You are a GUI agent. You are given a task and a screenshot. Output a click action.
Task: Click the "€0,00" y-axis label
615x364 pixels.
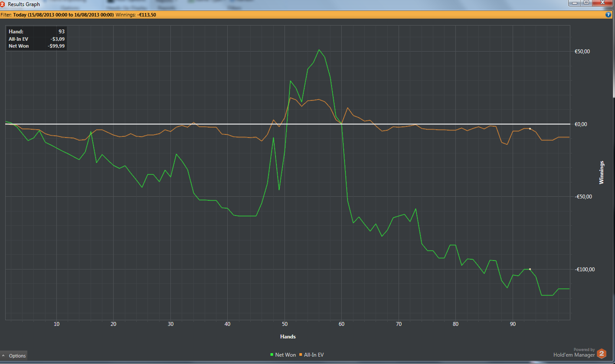tap(581, 124)
